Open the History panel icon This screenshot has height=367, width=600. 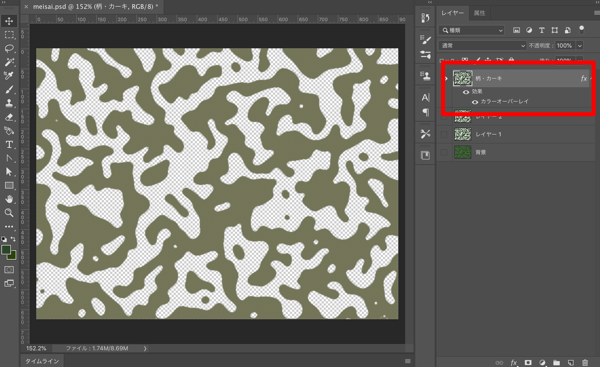point(425,18)
